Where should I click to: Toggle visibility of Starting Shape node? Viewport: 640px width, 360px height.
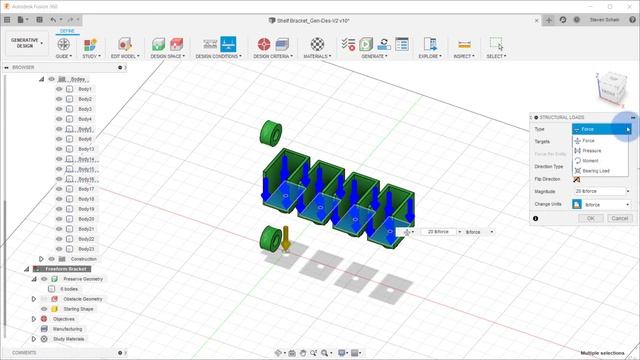44,309
